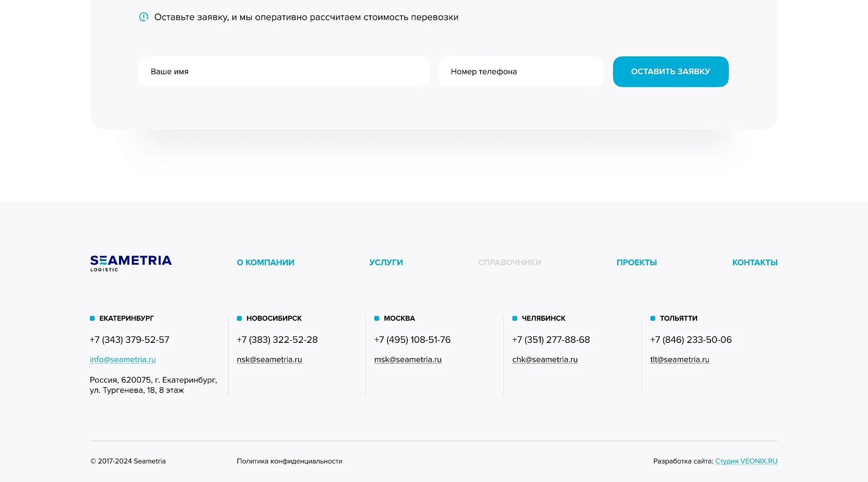Open Политика конфиденциальности link

tap(289, 461)
